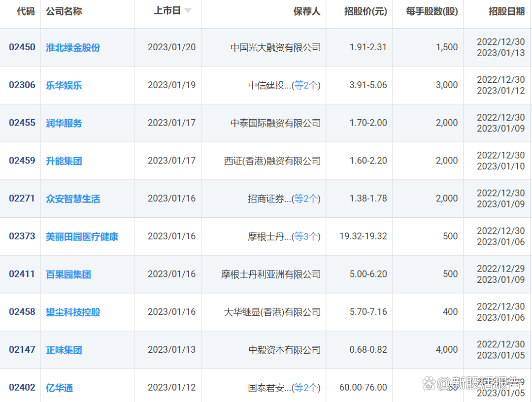Open 众安智慧生活 company link

point(73,199)
